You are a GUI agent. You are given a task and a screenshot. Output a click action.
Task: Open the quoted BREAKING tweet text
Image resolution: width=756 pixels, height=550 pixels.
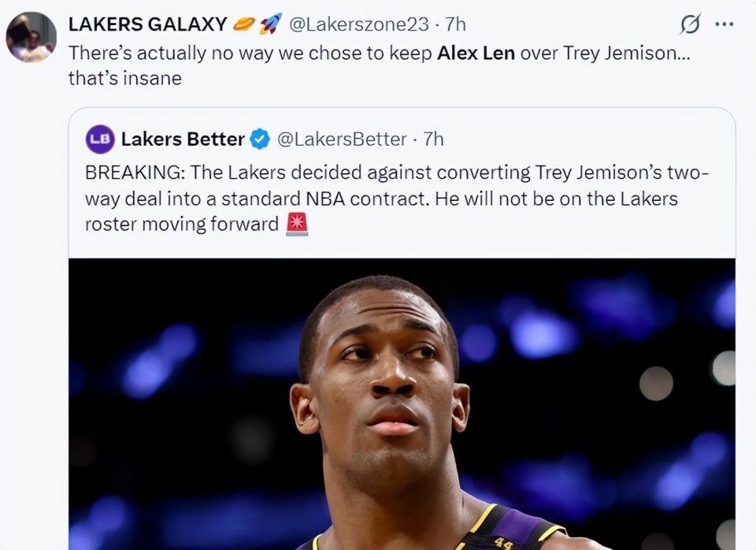[x=378, y=198]
